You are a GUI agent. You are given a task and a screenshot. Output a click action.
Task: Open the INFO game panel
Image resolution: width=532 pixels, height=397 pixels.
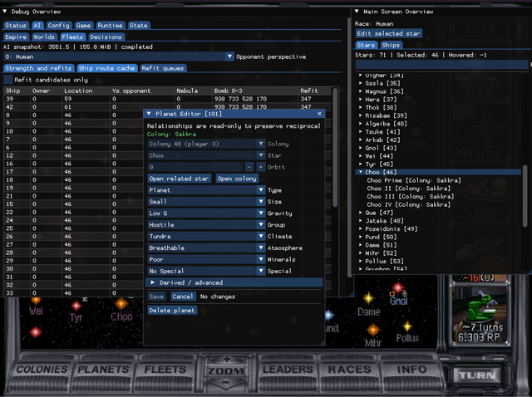point(411,370)
